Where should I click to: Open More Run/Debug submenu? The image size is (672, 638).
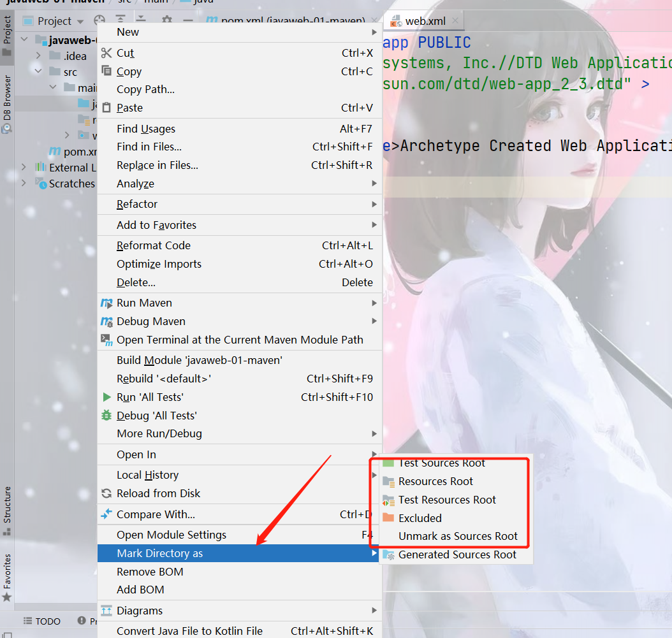click(x=239, y=433)
